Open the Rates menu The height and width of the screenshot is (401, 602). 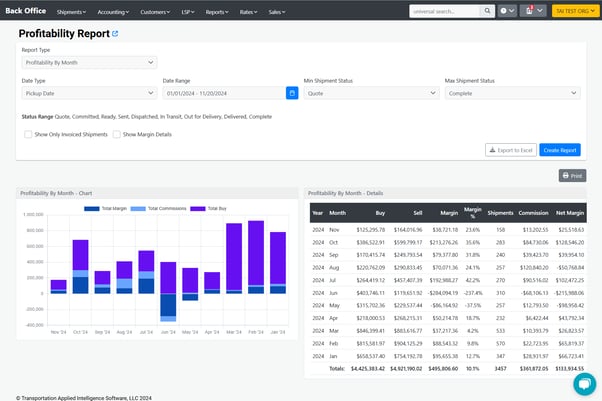[248, 12]
